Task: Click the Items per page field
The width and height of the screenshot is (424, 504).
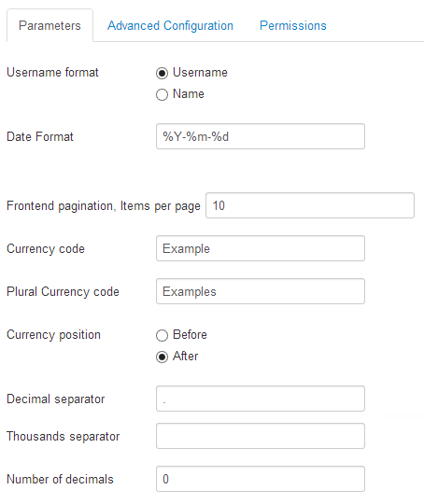Action: tap(310, 205)
